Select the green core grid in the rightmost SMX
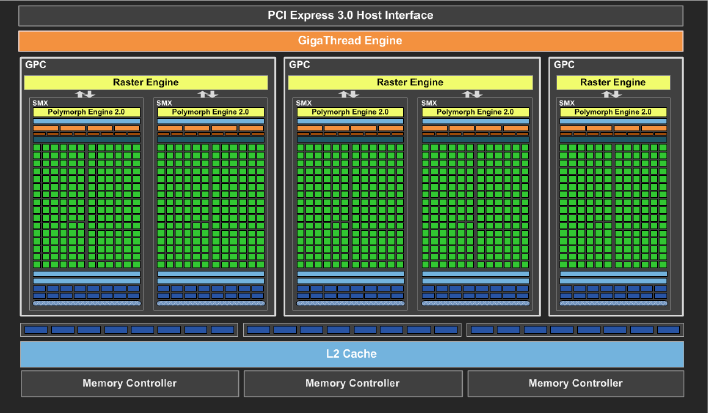 [x=614, y=205]
